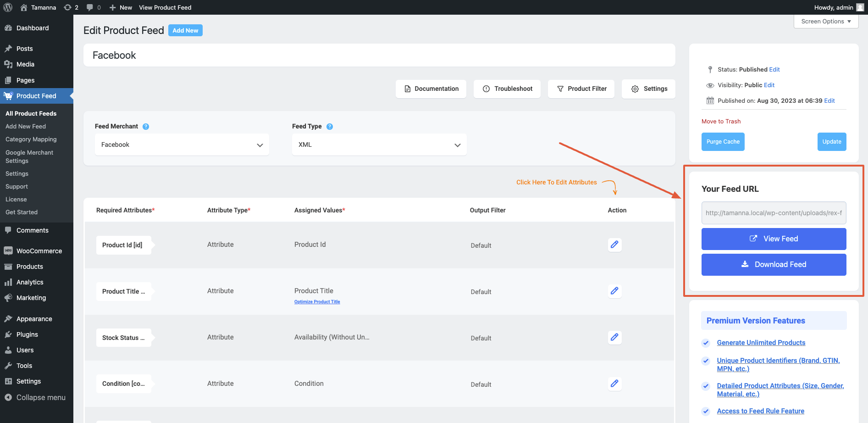This screenshot has width=868, height=423.
Task: Open the Optimize Product Title link
Action: click(x=317, y=302)
